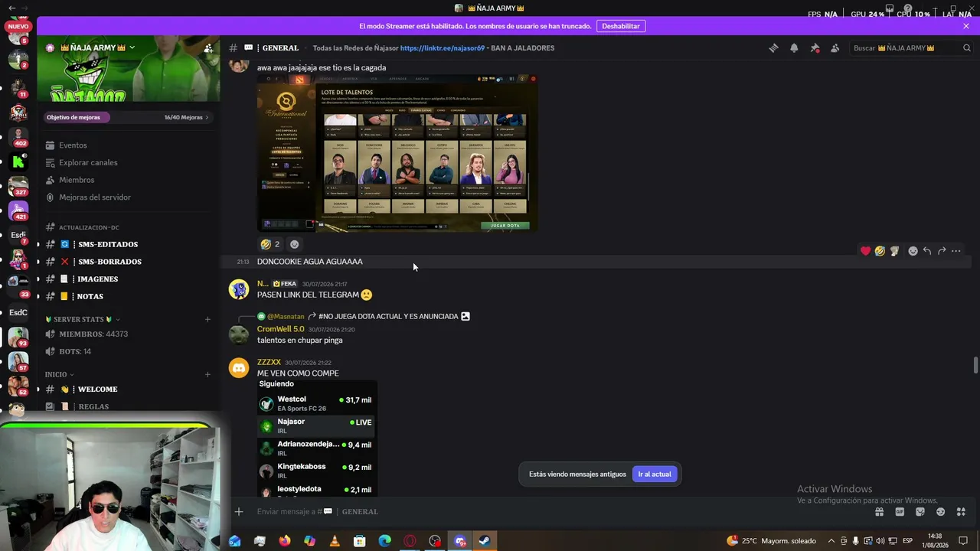
Task: Add channel to SERVER STATS category
Action: (207, 319)
